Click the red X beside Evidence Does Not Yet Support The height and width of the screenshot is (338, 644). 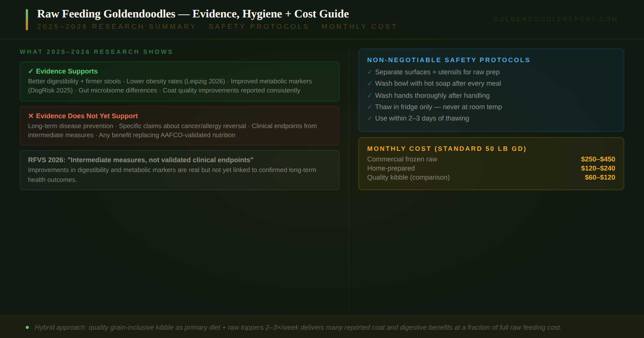point(31,116)
